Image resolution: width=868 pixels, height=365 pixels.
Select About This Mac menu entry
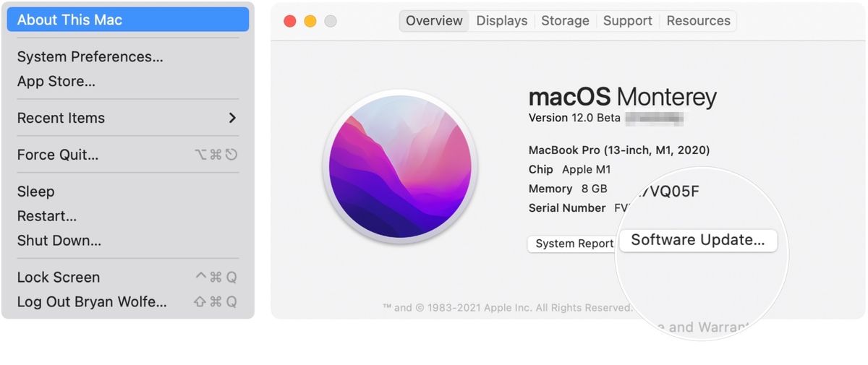(x=128, y=20)
